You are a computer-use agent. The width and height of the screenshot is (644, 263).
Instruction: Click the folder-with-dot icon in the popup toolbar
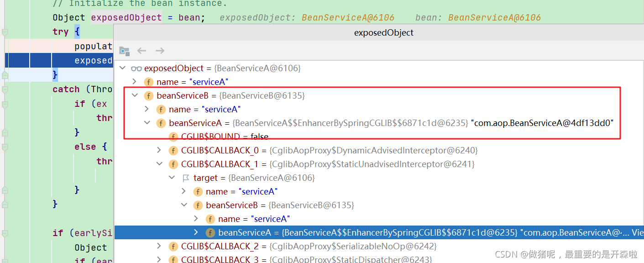coord(124,51)
